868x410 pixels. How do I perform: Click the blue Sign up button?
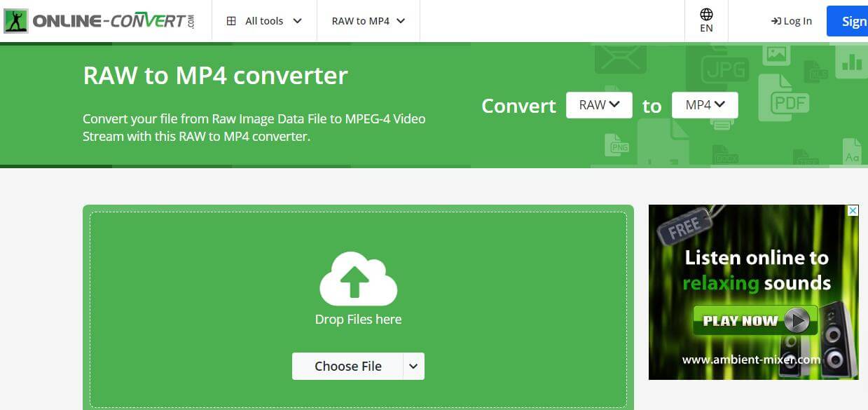coord(847,21)
